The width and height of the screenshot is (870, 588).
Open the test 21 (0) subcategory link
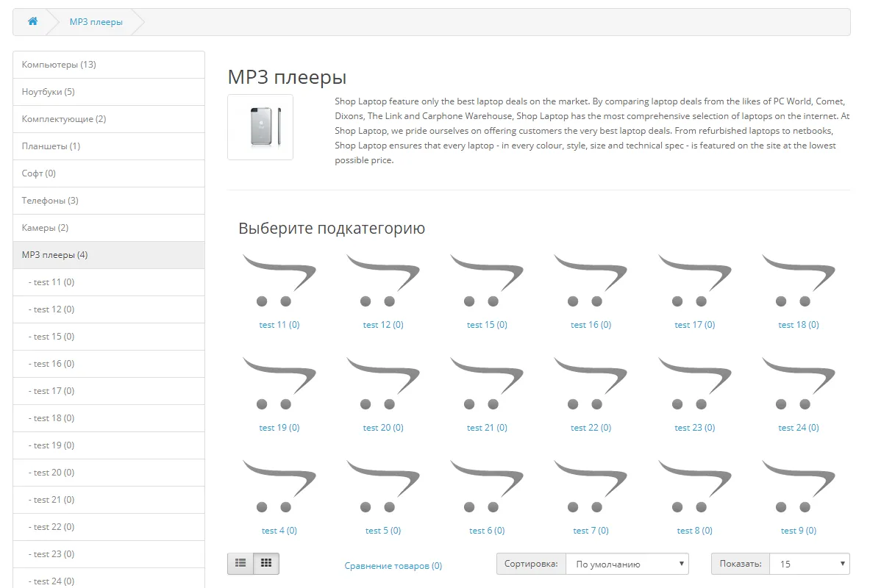point(487,427)
